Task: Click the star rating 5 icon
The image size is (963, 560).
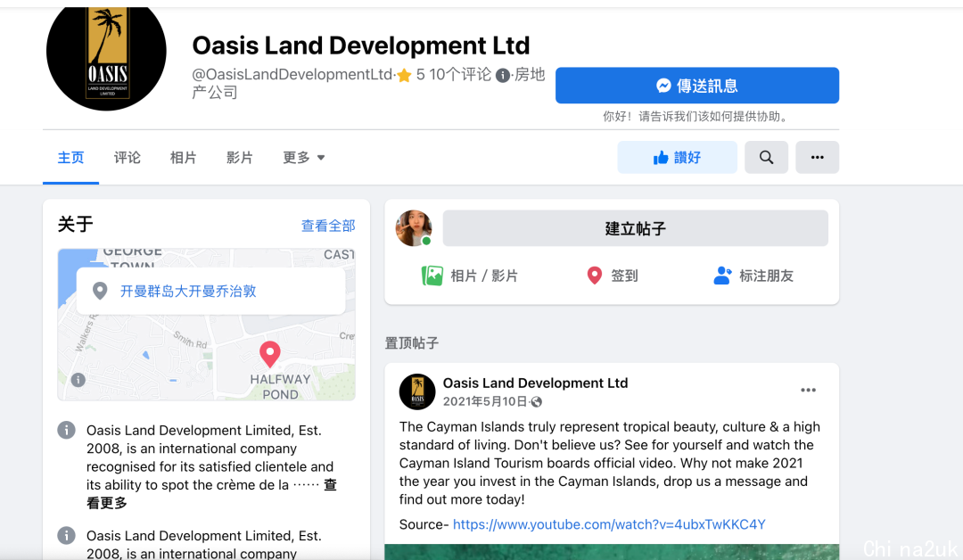Action: pos(404,76)
